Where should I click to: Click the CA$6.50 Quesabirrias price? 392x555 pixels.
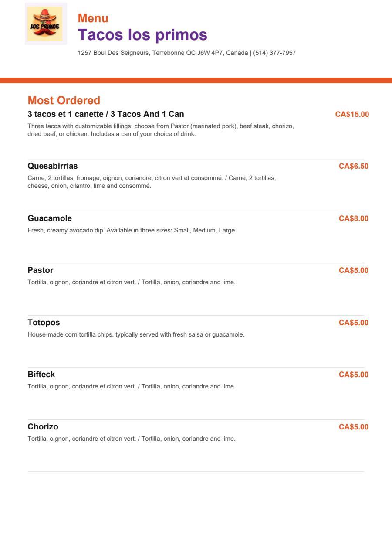tap(354, 166)
